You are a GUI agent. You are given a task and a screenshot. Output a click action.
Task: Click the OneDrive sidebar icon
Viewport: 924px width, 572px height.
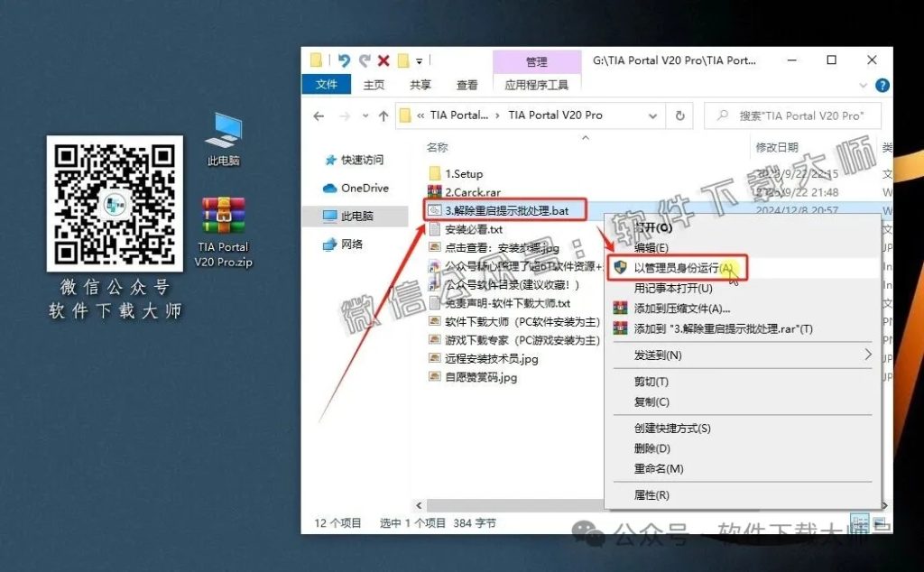(x=330, y=188)
